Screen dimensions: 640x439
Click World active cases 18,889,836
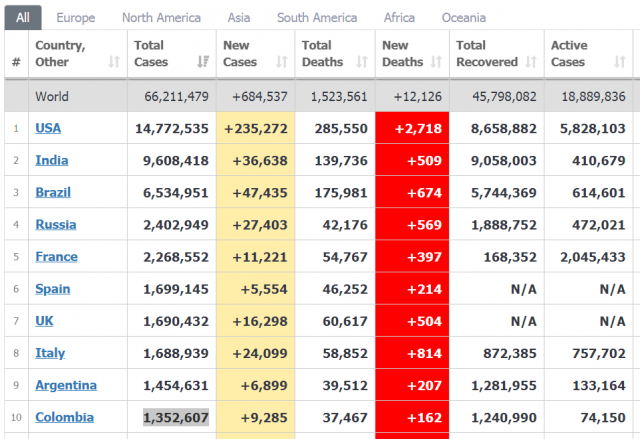click(x=593, y=96)
